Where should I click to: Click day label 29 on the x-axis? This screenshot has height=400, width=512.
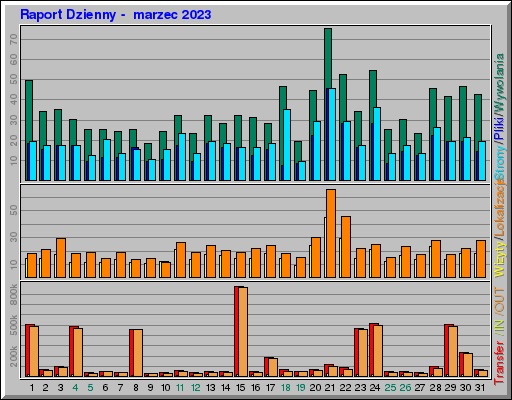click(x=450, y=388)
